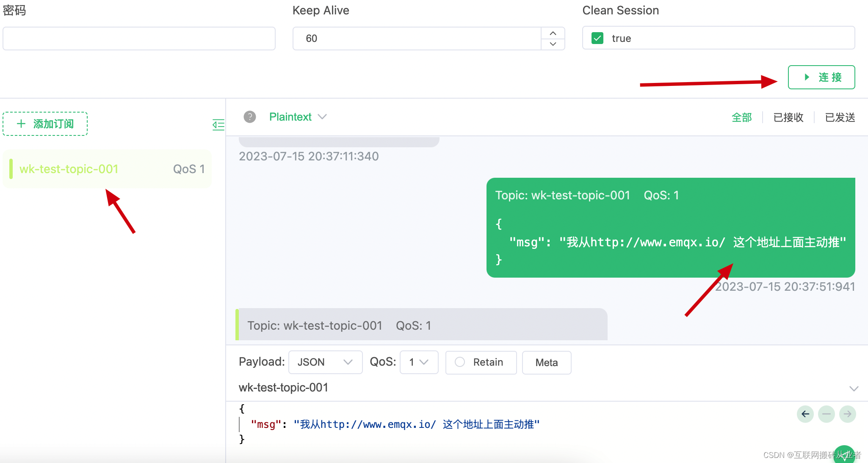Open the QoS level dropdown
868x463 pixels.
(x=418, y=362)
